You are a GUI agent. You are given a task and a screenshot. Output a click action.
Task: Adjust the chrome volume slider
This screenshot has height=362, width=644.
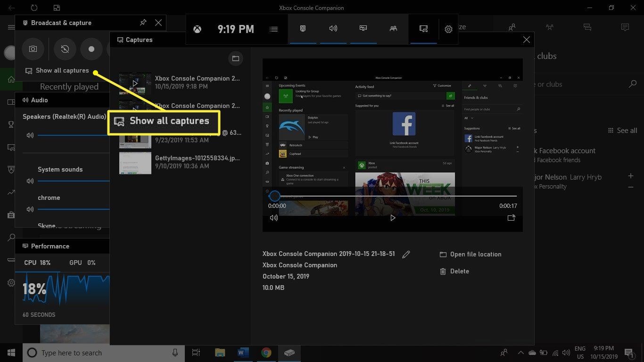point(74,209)
